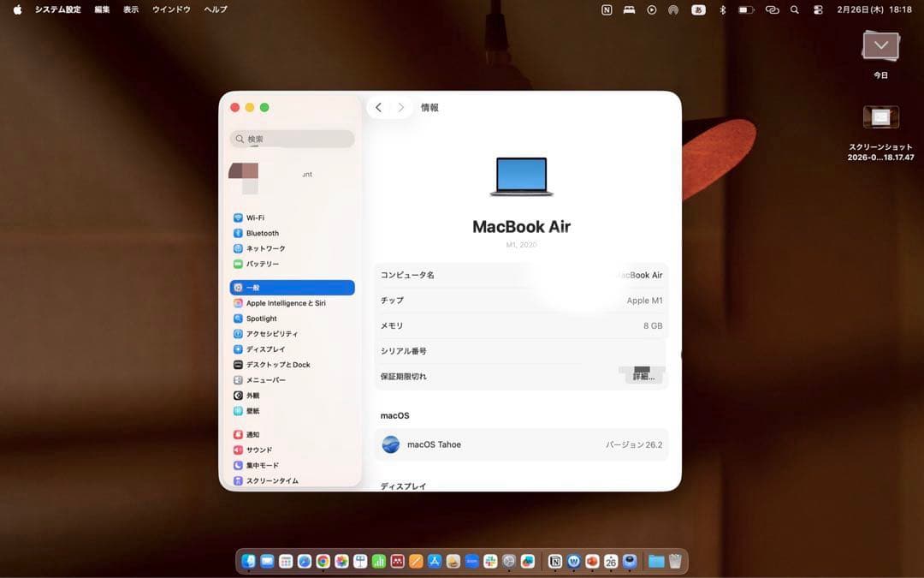Open Safari from the Dock
Screen dimensions: 924x578
click(x=305, y=561)
